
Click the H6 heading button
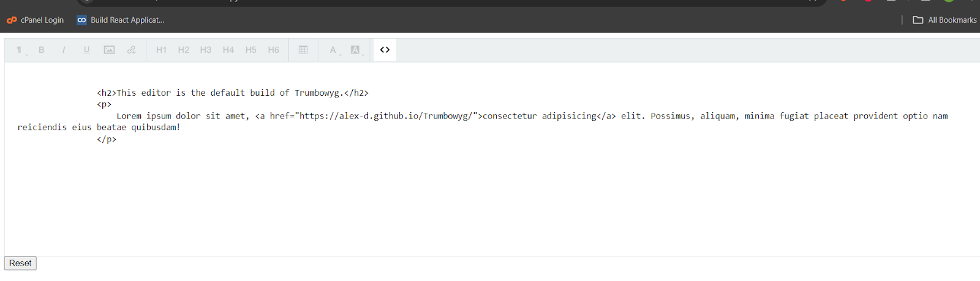click(x=274, y=50)
